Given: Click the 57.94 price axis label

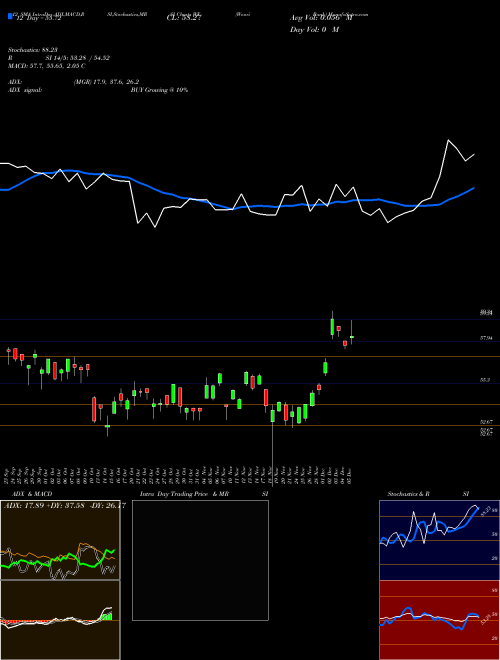Looking at the screenshot, I should coord(486,338).
